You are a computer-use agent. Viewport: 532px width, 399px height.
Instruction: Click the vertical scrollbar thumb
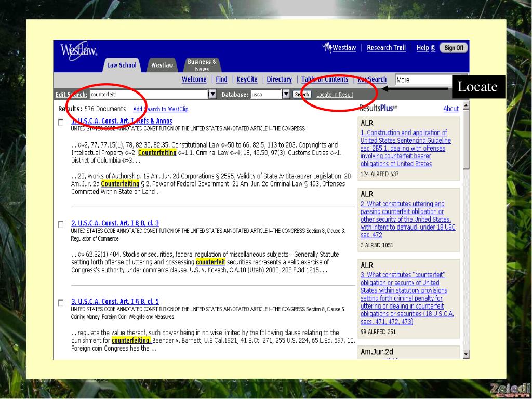(466, 139)
